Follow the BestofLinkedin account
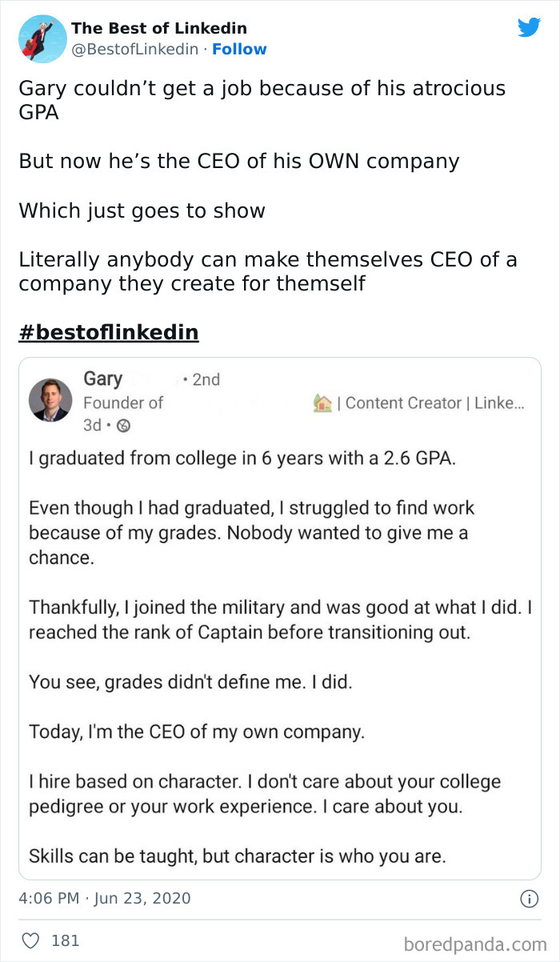This screenshot has height=962, width=560. tap(239, 49)
